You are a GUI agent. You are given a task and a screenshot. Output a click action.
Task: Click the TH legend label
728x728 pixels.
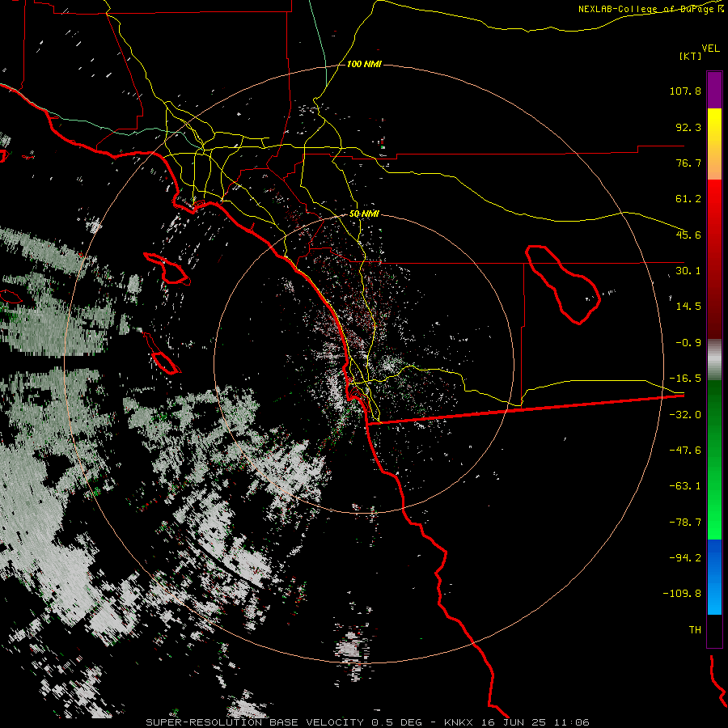695,630
